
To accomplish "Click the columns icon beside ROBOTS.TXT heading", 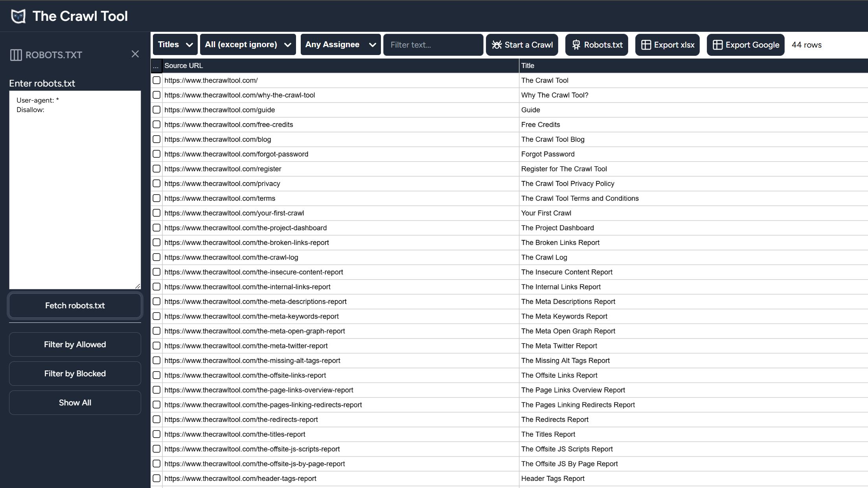I will 16,55.
